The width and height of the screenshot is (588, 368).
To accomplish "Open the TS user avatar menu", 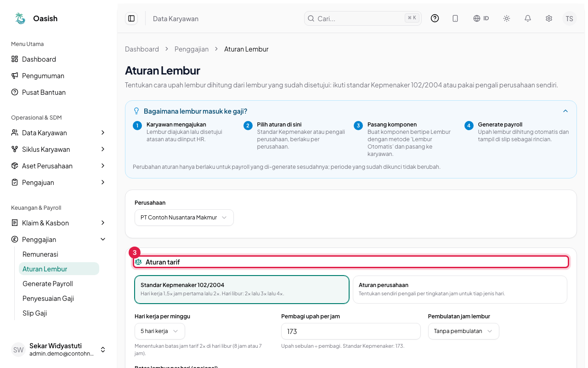I will pos(570,18).
